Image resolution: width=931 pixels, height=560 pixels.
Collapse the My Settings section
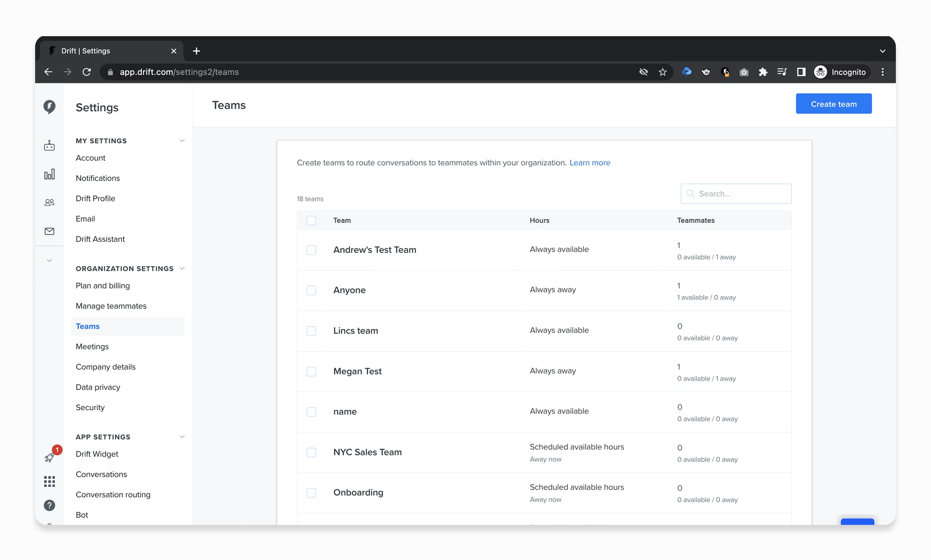point(182,141)
